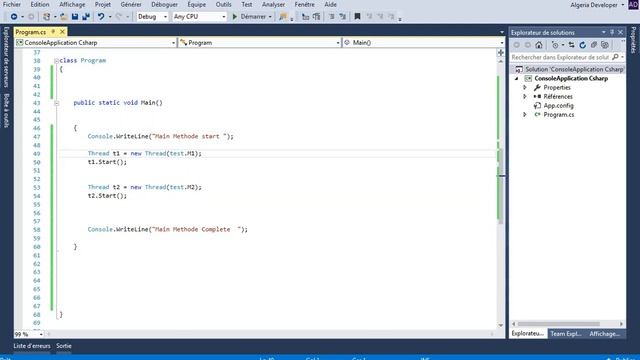Click the Save All icon
The image size is (640, 360).
[x=86, y=17]
